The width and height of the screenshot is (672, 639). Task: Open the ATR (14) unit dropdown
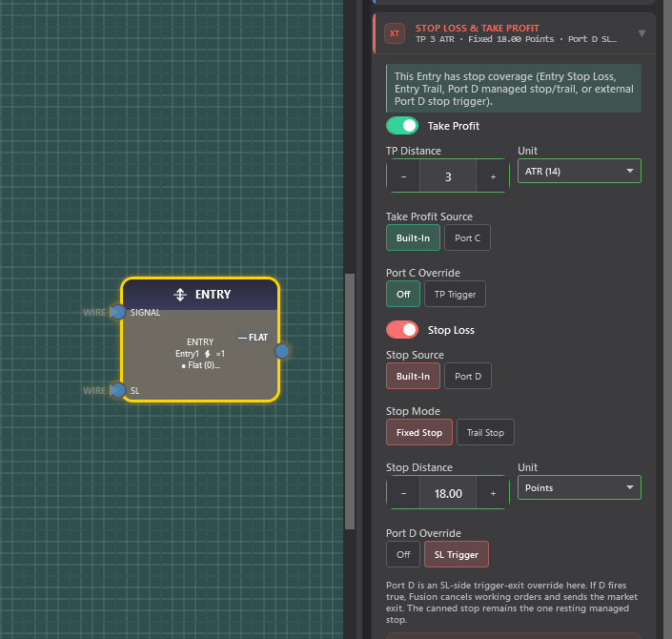(579, 171)
